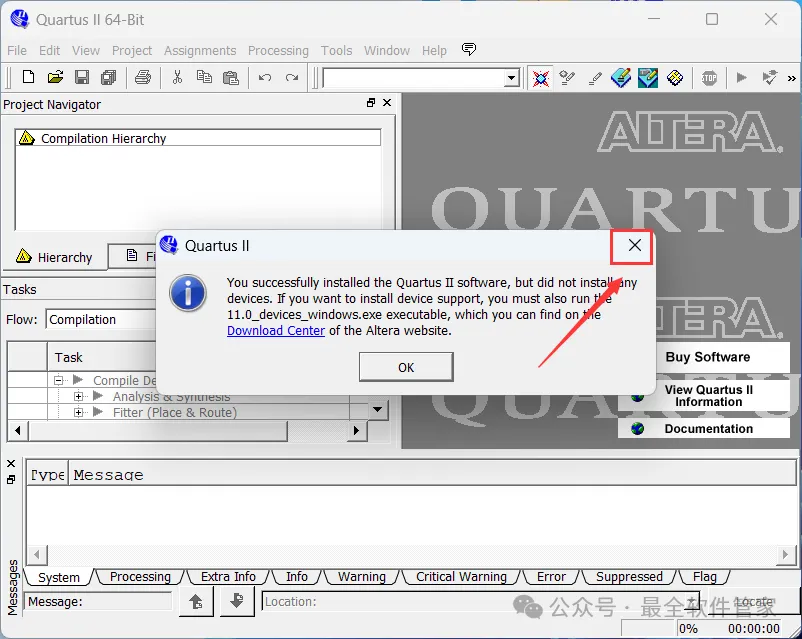Open the Tools menu
The width and height of the screenshot is (802, 639).
pos(337,51)
